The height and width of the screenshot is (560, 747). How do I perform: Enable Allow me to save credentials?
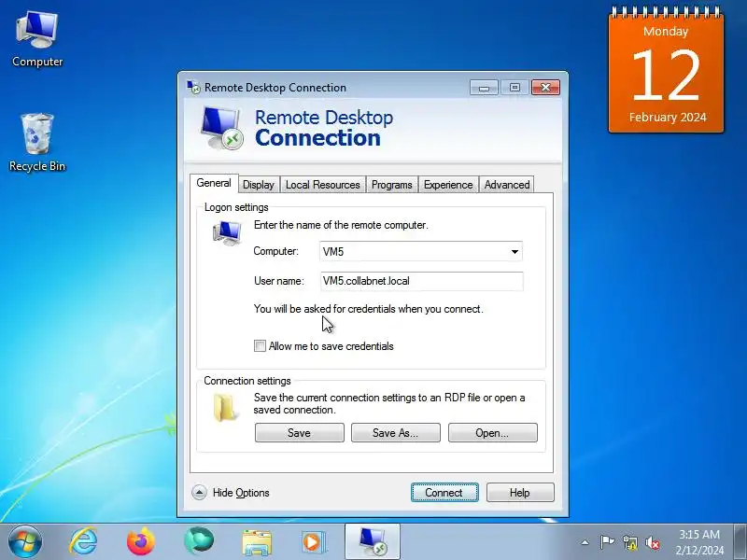[260, 346]
